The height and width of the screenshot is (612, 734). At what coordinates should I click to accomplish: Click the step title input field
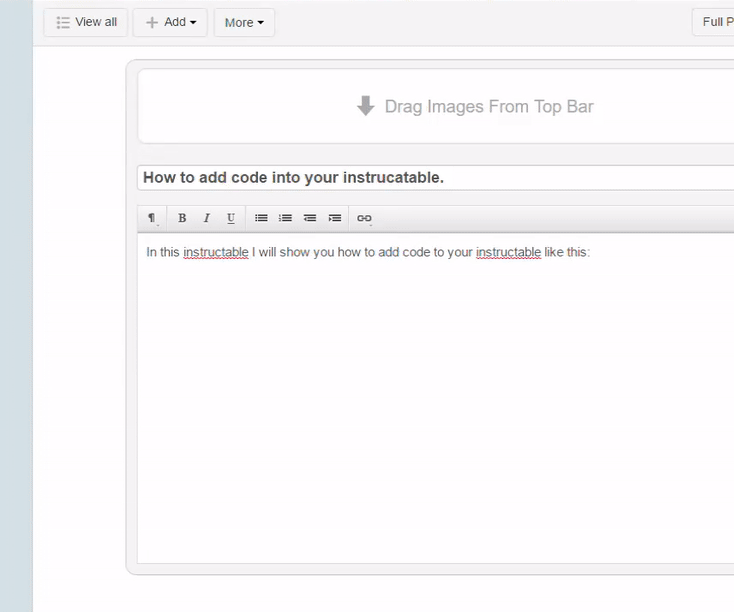point(435,177)
